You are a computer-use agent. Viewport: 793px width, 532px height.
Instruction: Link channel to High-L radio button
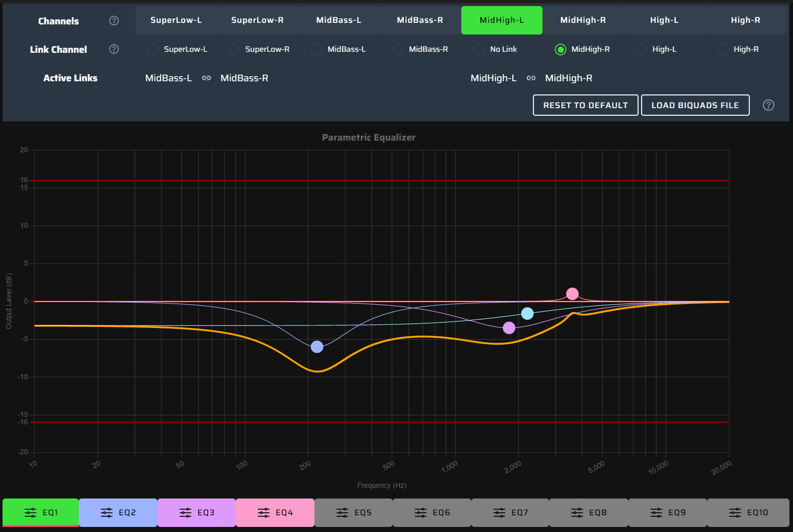pyautogui.click(x=642, y=49)
